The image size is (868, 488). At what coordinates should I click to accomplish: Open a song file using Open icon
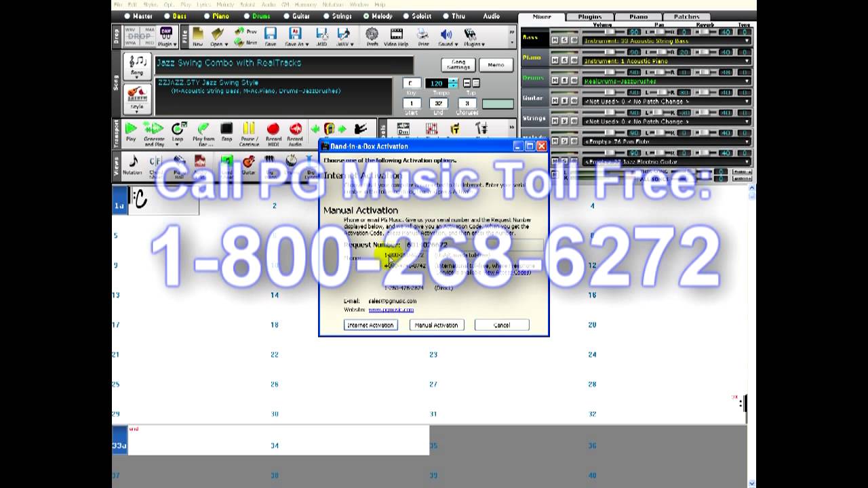pos(218,37)
